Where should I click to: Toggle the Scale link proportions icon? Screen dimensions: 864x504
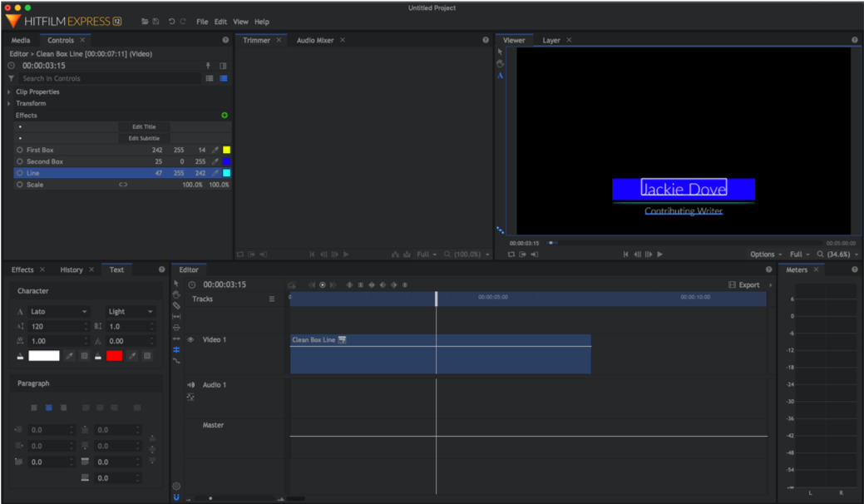coord(123,185)
